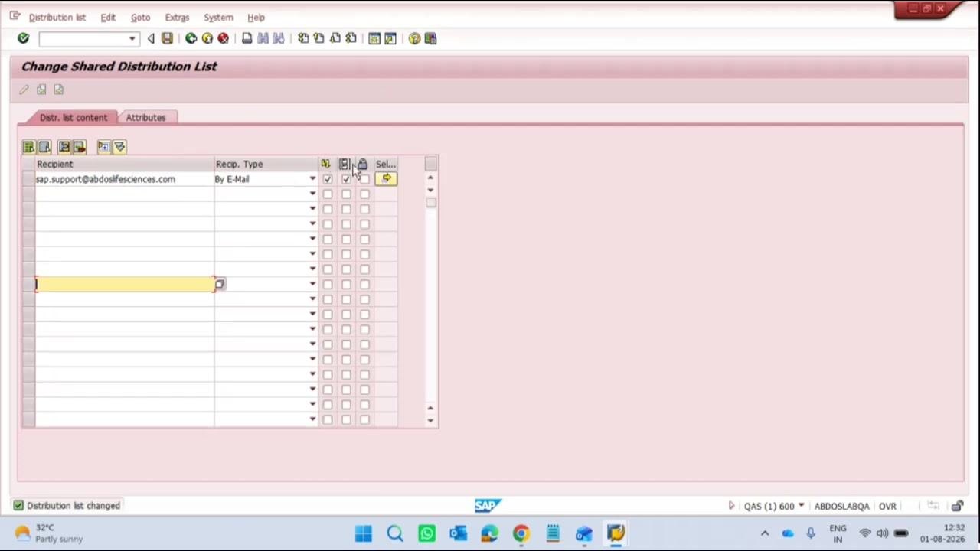This screenshot has width=980, height=551.
Task: Click the Find Next binoculars icon
Action: pos(279,38)
